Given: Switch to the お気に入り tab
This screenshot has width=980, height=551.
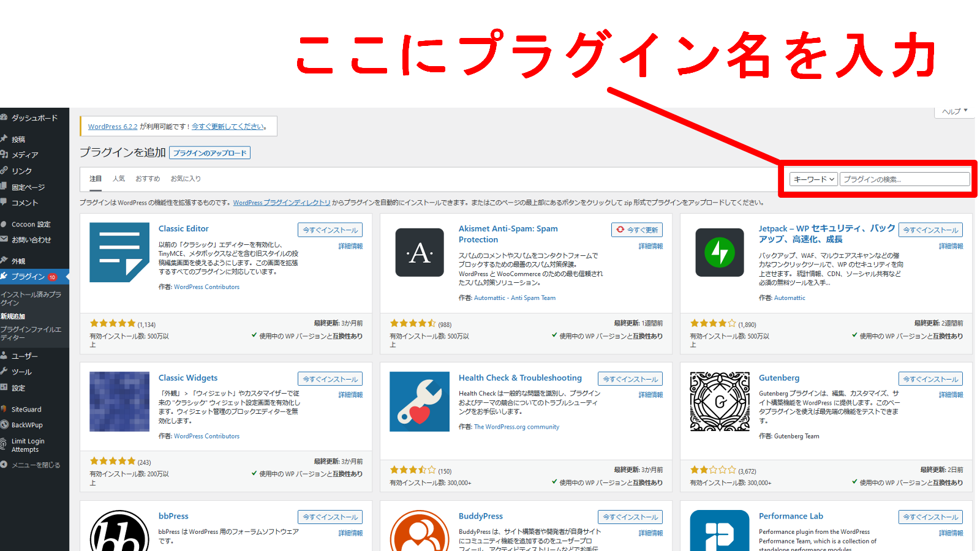Looking at the screenshot, I should [x=186, y=179].
